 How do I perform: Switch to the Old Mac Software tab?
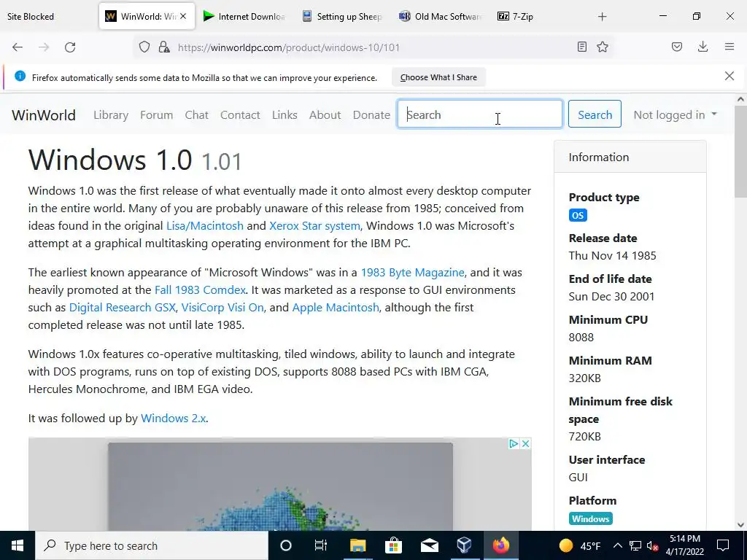click(x=441, y=16)
